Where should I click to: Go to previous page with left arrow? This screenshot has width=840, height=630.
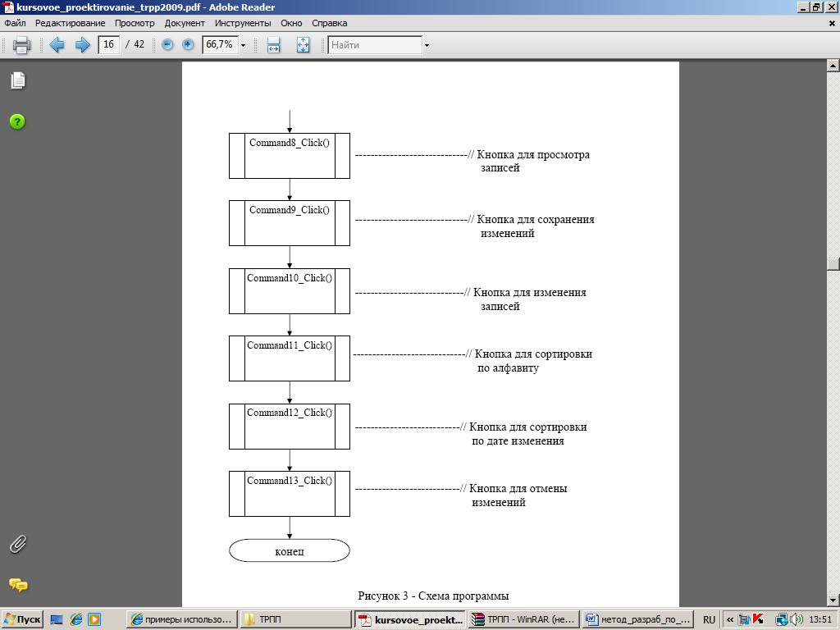57,44
